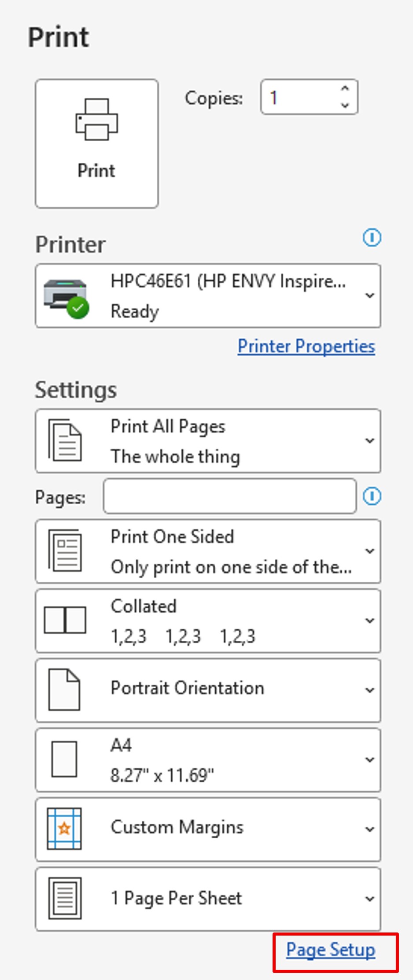Click the '8.27" x 11.69"' size text
This screenshot has width=413, height=980.
pos(162,775)
